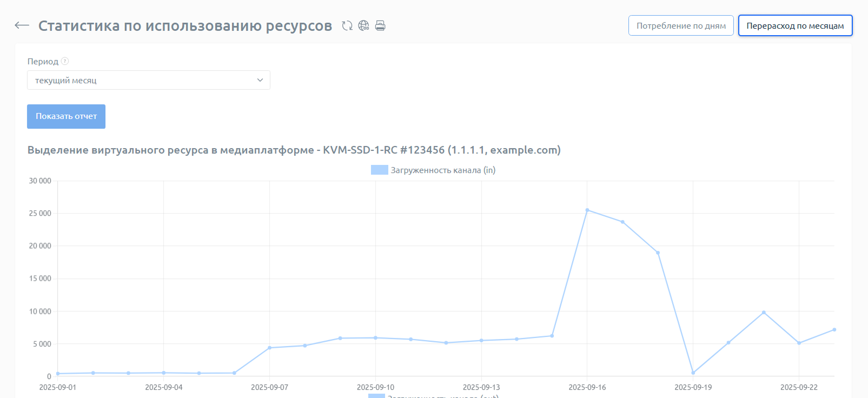Click the help question mark beside Период
This screenshot has width=868, height=398.
tap(65, 61)
